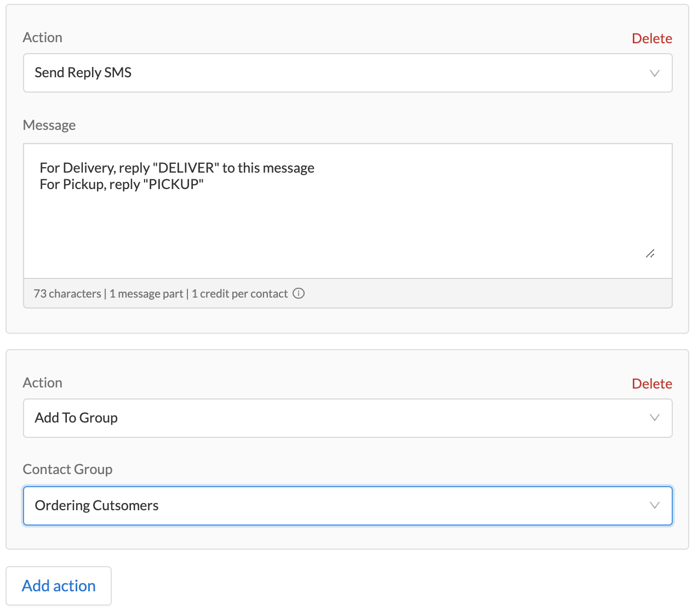This screenshot has height=616, width=698.
Task: Click the Add To Group dropdown arrow
Action: tap(655, 418)
